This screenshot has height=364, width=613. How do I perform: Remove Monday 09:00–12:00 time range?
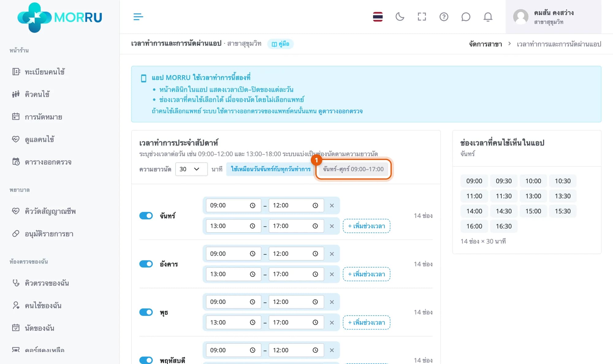(x=332, y=206)
